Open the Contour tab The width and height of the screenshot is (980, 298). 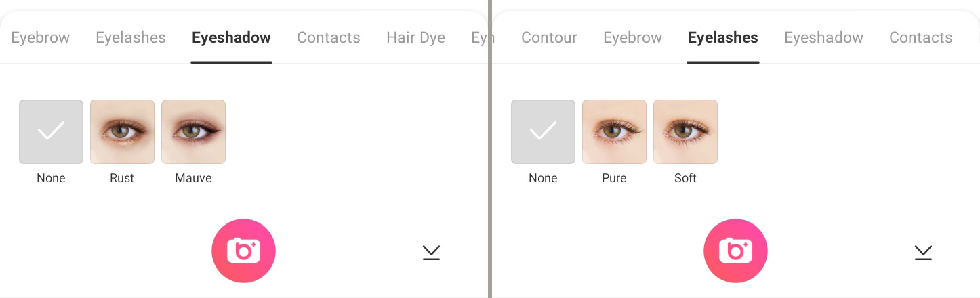click(549, 38)
